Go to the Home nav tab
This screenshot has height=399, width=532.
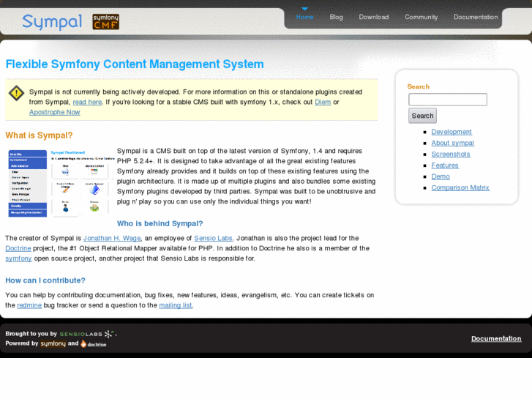tap(304, 17)
